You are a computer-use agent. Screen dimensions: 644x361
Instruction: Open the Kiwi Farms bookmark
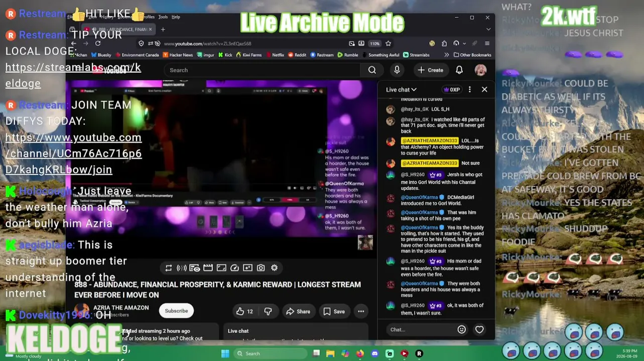click(x=249, y=55)
